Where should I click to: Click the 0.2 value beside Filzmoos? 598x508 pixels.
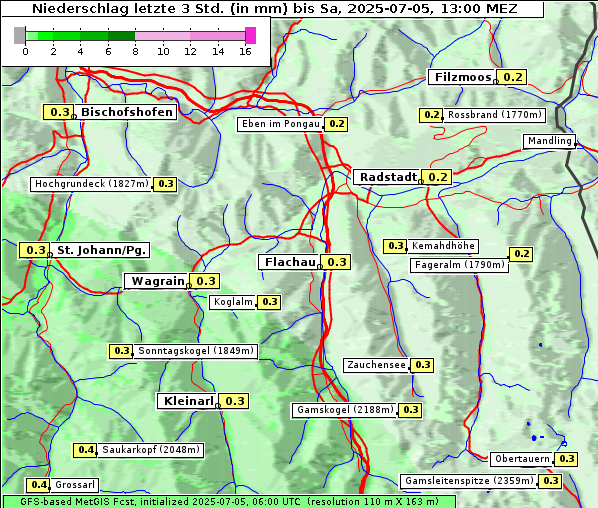pyautogui.click(x=513, y=77)
